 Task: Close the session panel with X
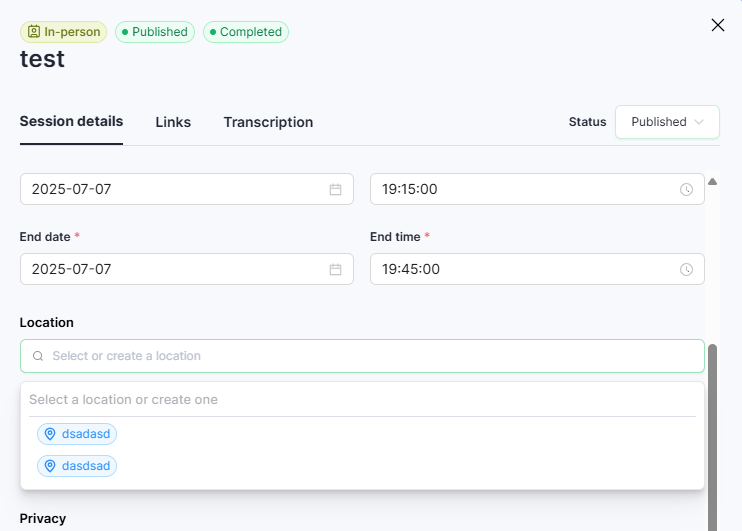coord(717,25)
